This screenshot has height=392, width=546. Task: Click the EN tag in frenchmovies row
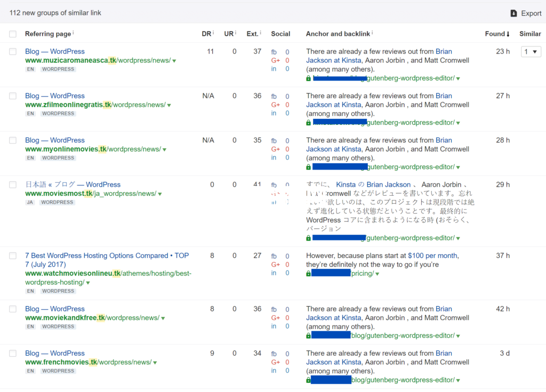click(x=30, y=371)
